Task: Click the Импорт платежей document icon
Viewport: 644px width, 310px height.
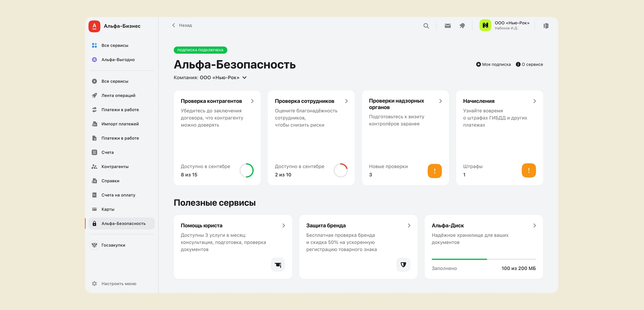Action: click(94, 124)
